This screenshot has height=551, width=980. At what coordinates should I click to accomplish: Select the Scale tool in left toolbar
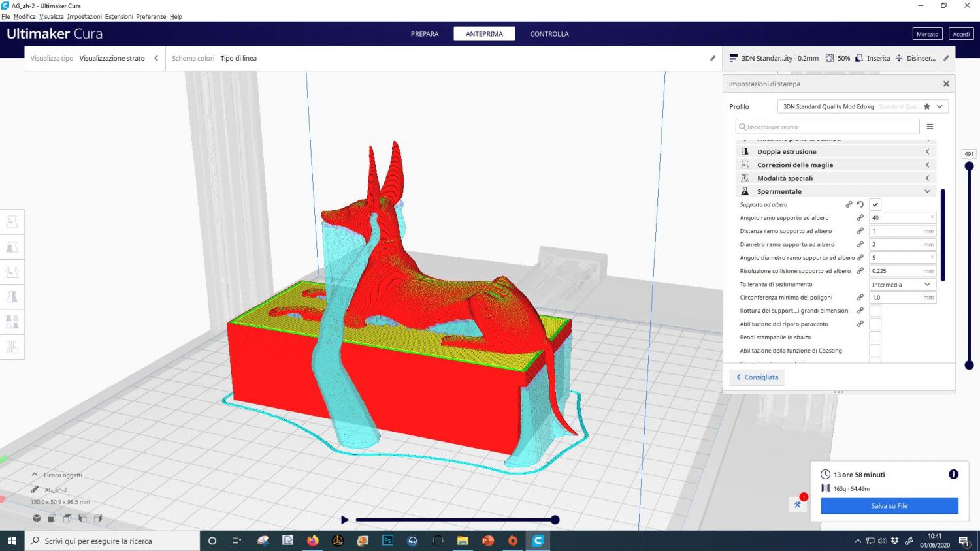[x=12, y=247]
